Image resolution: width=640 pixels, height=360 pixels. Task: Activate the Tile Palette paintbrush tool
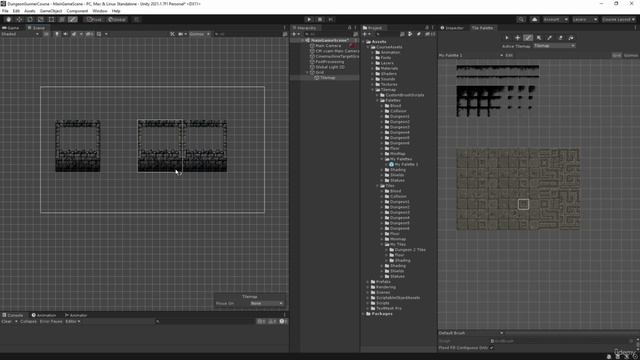(528, 38)
